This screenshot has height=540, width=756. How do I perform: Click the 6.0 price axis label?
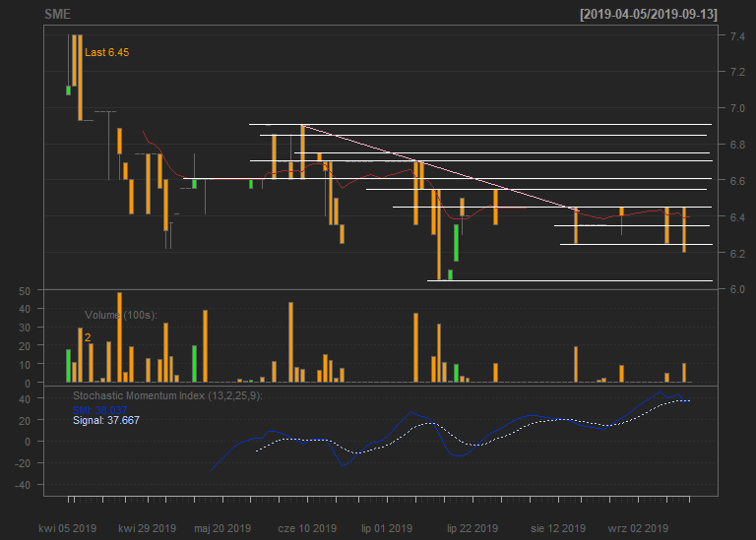click(737, 289)
